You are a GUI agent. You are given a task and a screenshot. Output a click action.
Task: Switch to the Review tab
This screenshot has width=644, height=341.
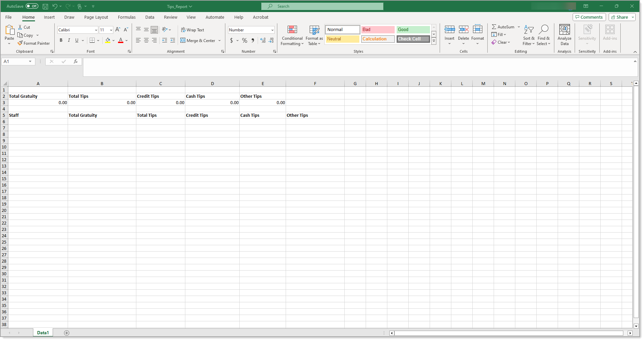click(x=171, y=17)
